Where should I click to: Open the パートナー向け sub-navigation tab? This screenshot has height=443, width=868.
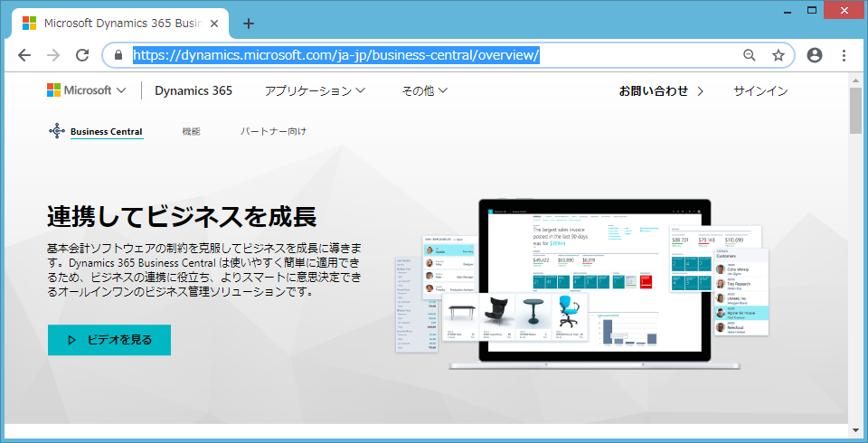point(273,132)
